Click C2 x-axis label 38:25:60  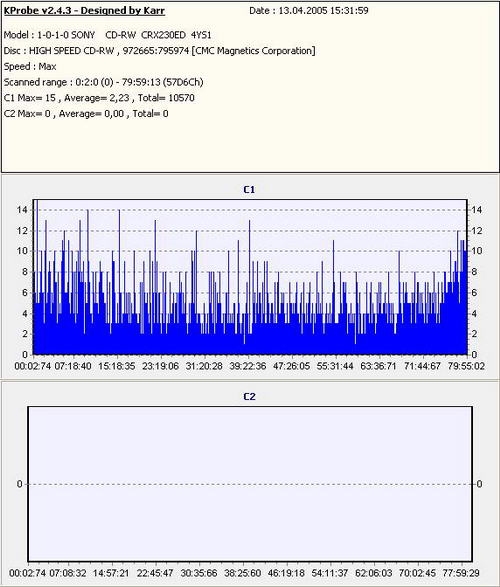tap(243, 573)
